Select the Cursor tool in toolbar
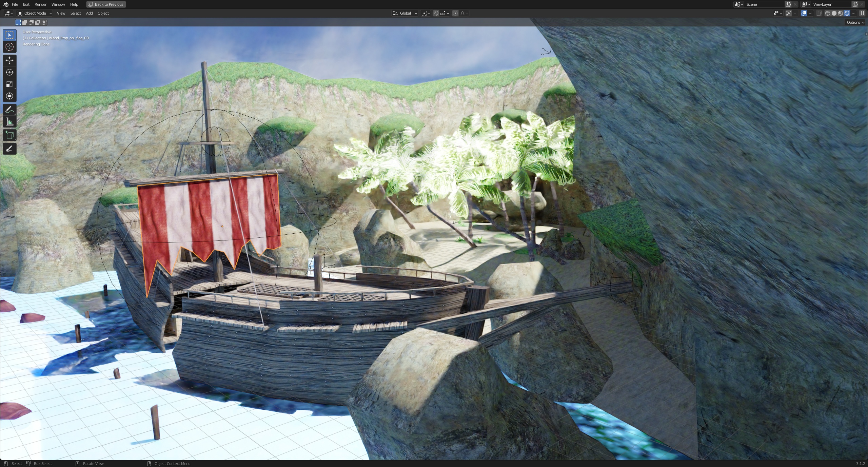 [x=9, y=47]
